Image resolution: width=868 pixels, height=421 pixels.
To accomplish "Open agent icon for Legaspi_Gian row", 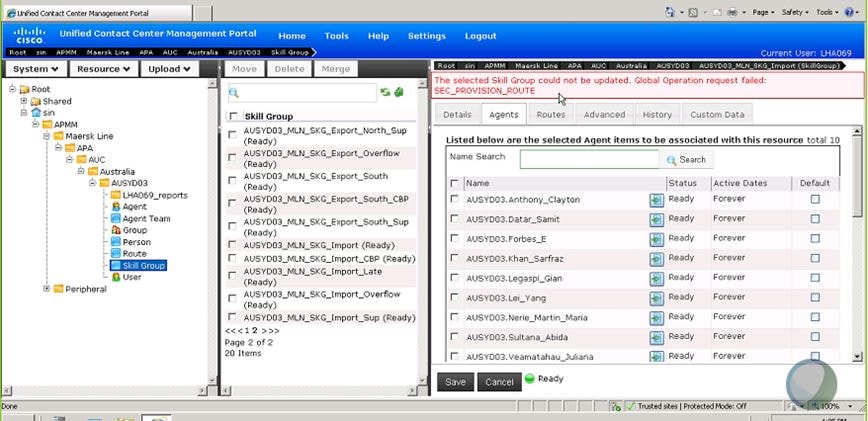I will [x=657, y=279].
